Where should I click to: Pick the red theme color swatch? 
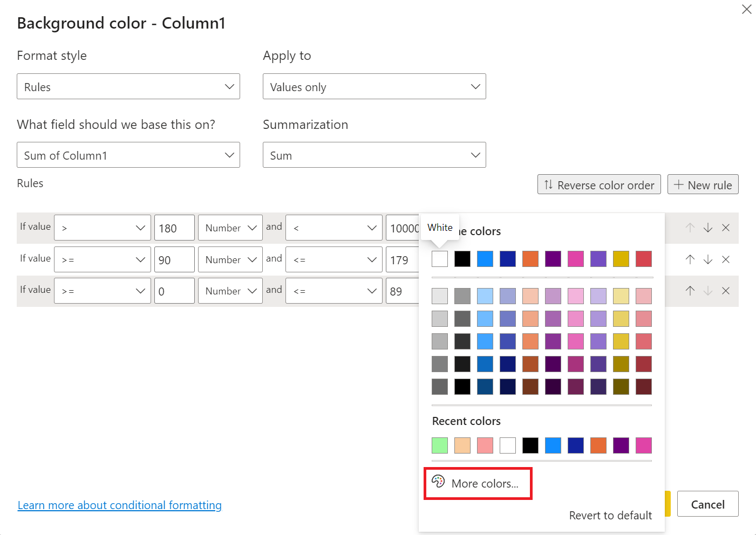point(644,259)
